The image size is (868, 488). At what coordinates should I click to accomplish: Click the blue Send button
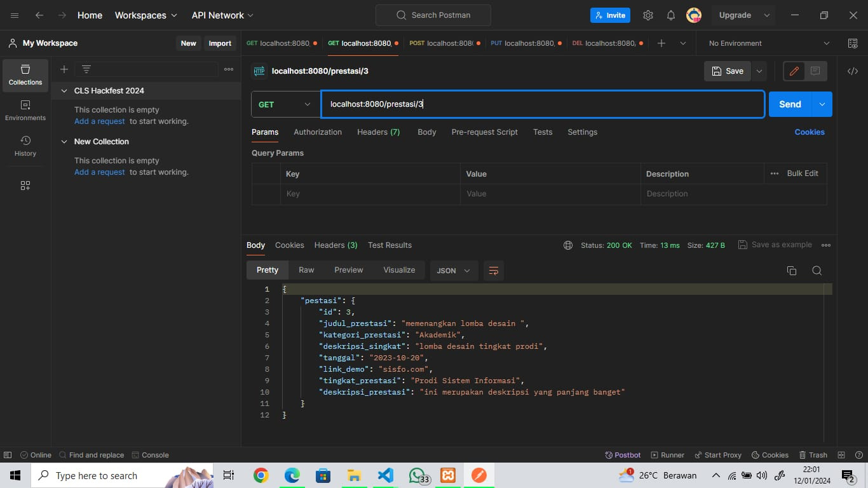click(x=790, y=104)
